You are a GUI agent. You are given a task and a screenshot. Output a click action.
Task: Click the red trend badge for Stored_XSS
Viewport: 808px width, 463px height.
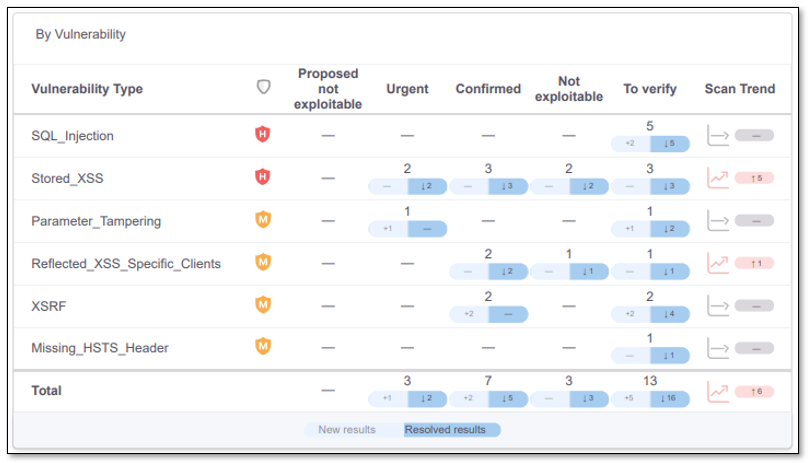[755, 178]
